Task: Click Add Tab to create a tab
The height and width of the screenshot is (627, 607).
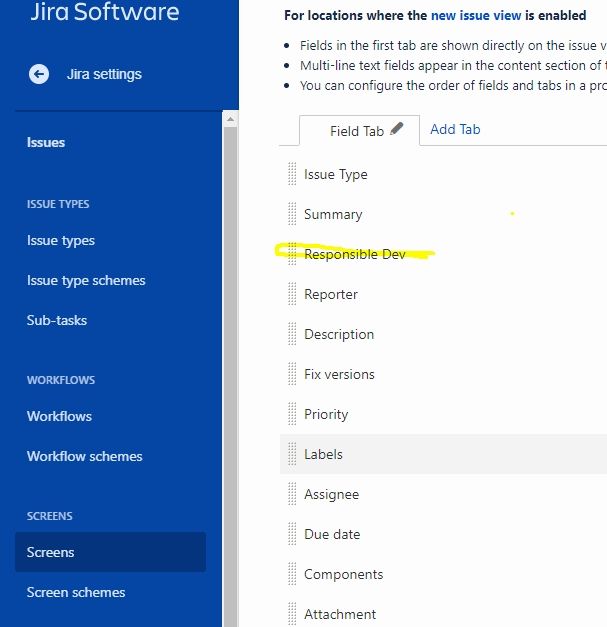Action: coord(455,129)
